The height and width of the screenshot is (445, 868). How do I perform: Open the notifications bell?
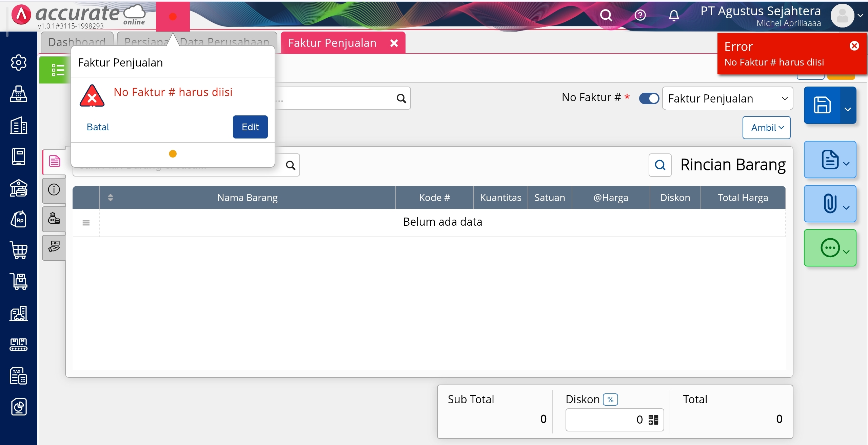674,15
